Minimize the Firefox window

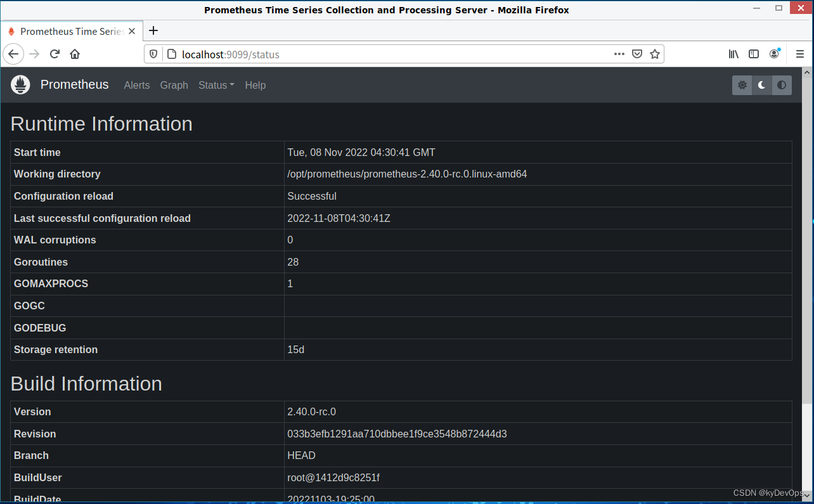tap(756, 9)
